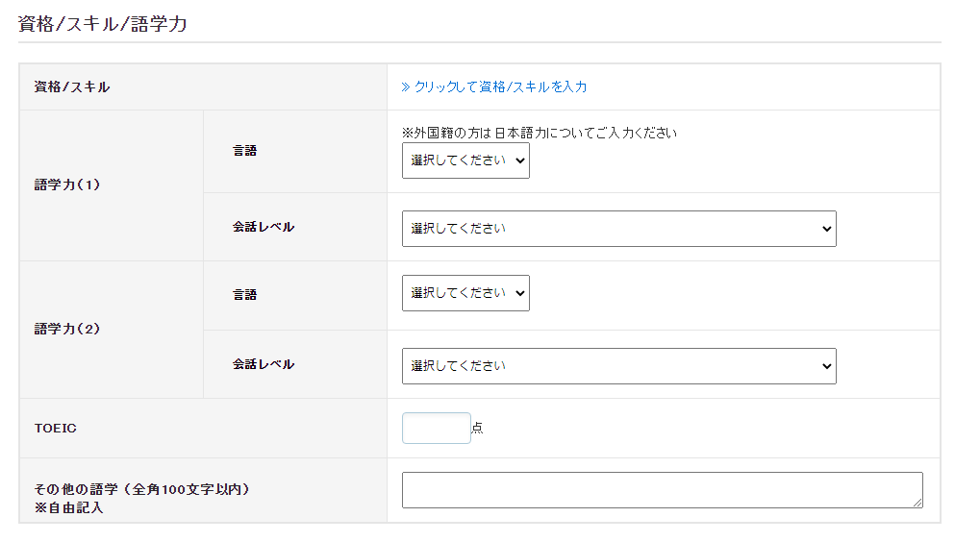Viewport: 980px width, 542px height.
Task: Click the 会話レベル label under 語学力(1)
Action: tap(263, 227)
